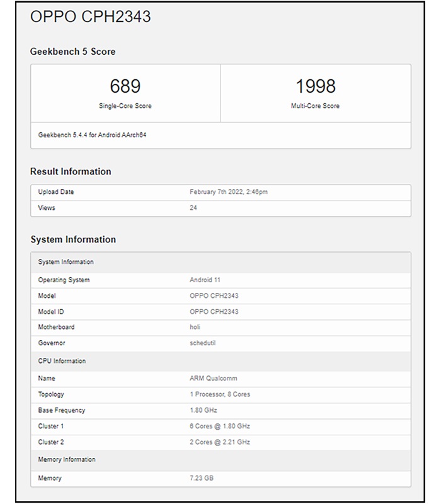Click the Memory row label
The height and width of the screenshot is (504, 441).
(50, 478)
